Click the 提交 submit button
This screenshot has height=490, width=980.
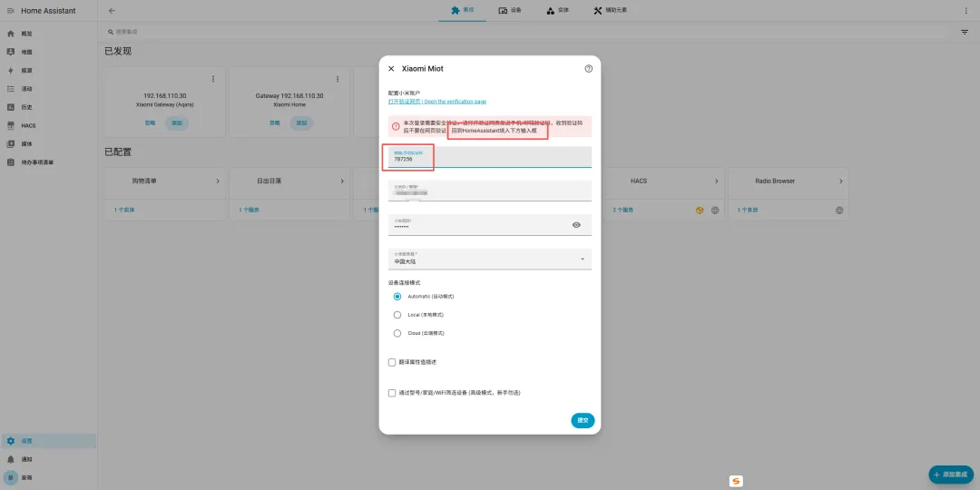coord(583,421)
